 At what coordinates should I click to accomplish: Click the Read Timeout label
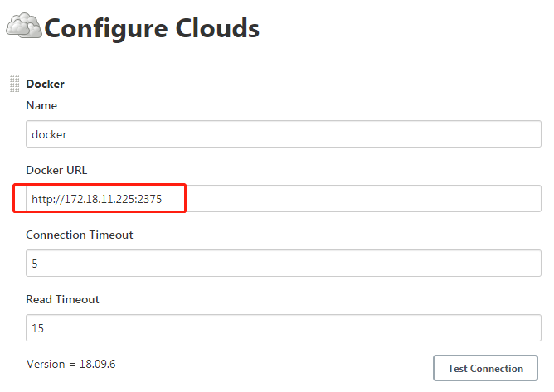pyautogui.click(x=63, y=299)
